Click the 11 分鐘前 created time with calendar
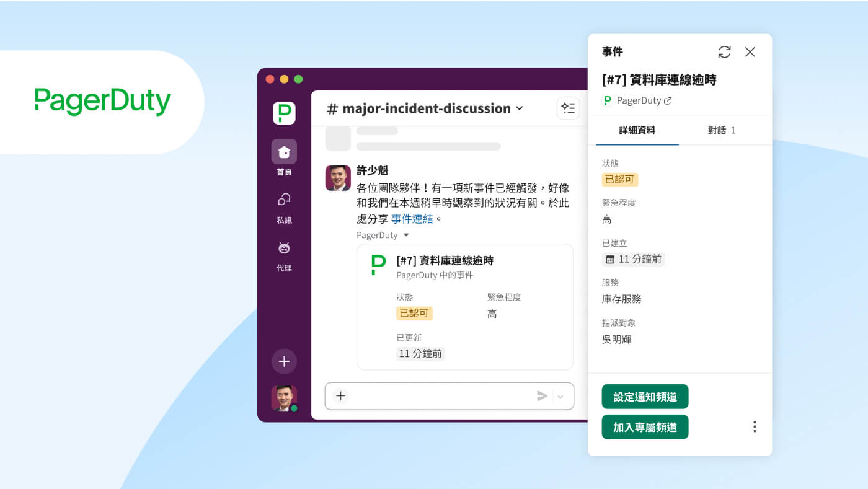This screenshot has height=489, width=868. [x=633, y=259]
